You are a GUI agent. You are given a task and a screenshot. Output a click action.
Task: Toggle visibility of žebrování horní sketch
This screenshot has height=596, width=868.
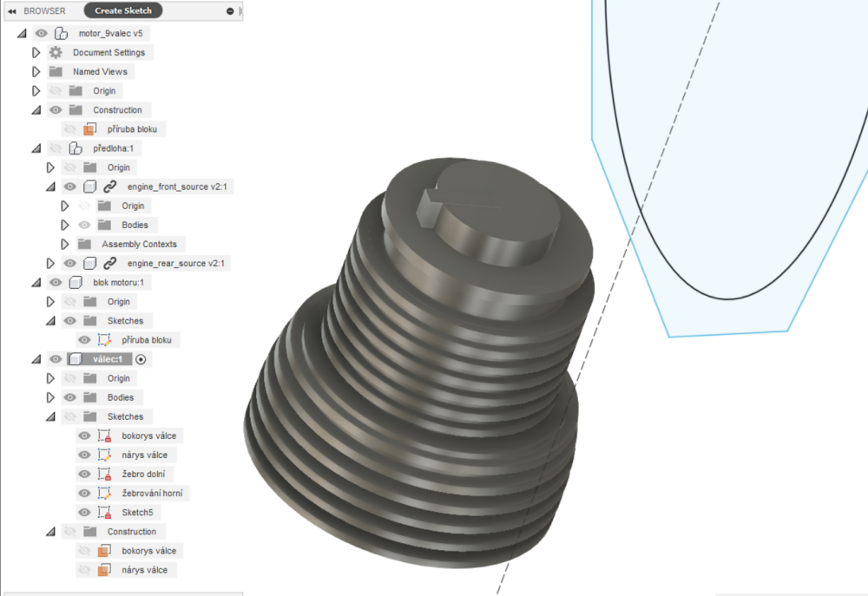(x=84, y=494)
